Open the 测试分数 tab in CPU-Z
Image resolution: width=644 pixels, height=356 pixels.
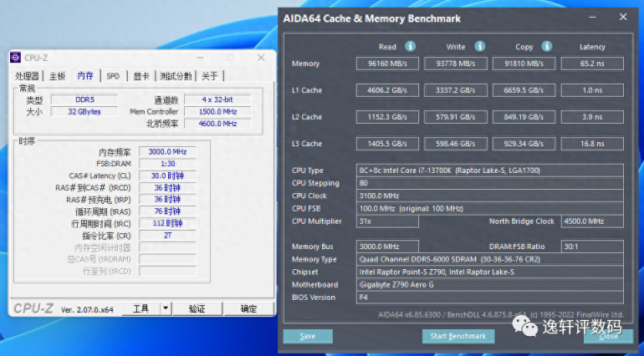[176, 76]
